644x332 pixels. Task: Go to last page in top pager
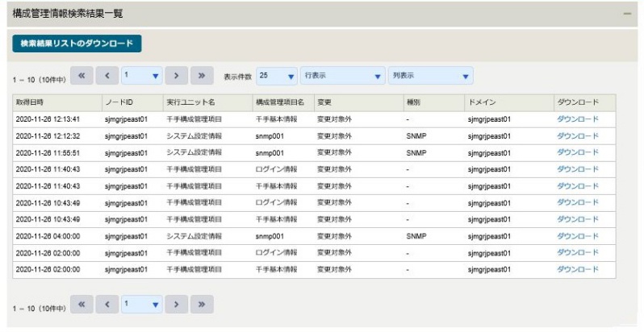click(x=202, y=76)
